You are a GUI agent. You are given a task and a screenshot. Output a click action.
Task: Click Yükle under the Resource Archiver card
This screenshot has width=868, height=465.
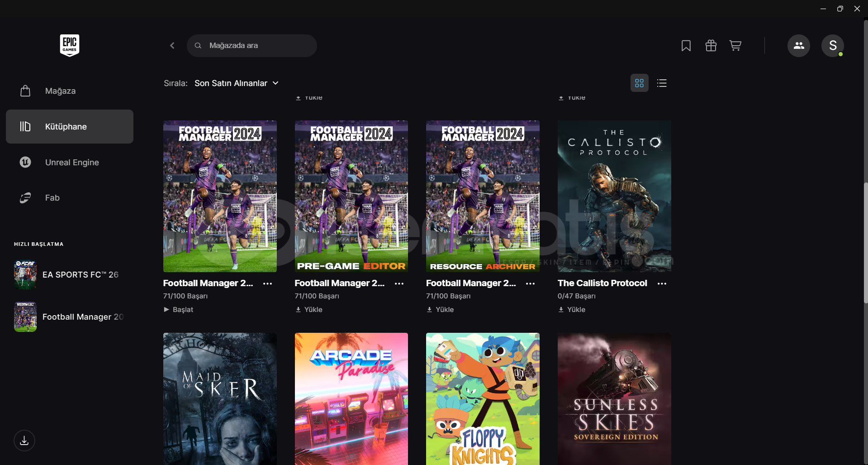coord(440,310)
